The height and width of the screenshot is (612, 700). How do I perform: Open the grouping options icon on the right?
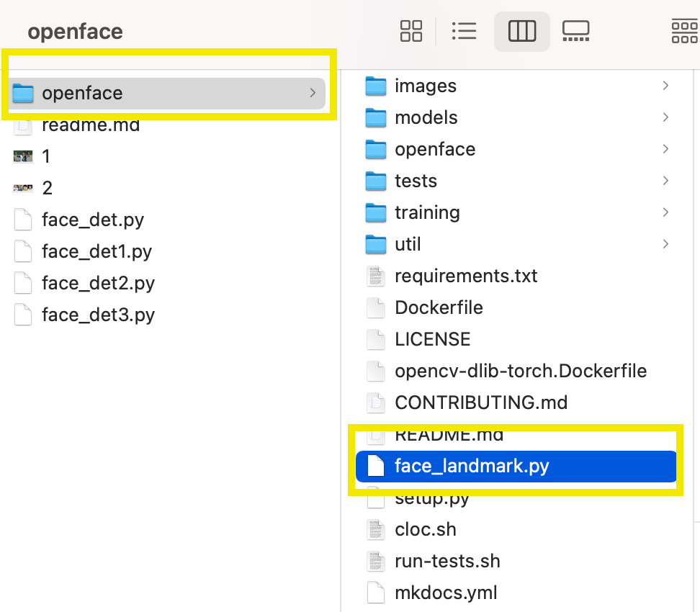coord(683,31)
